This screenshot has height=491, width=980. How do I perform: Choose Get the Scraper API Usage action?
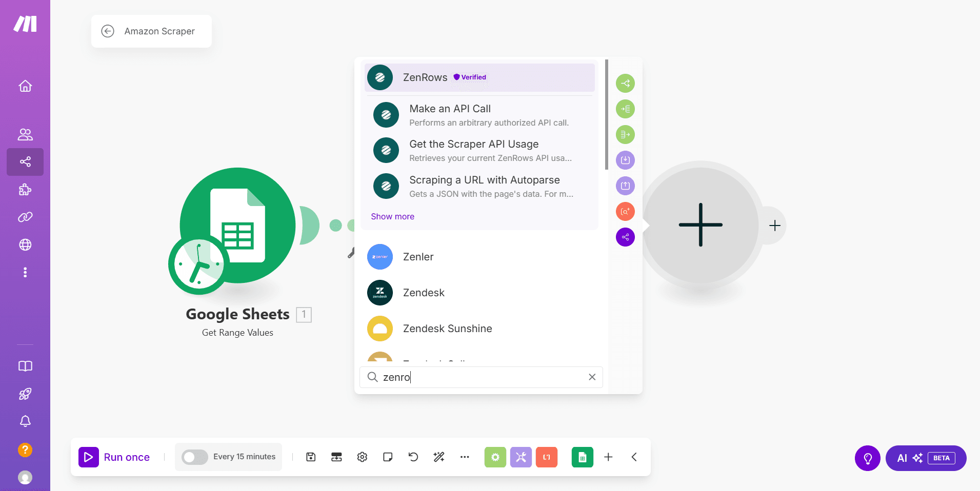[479, 151]
